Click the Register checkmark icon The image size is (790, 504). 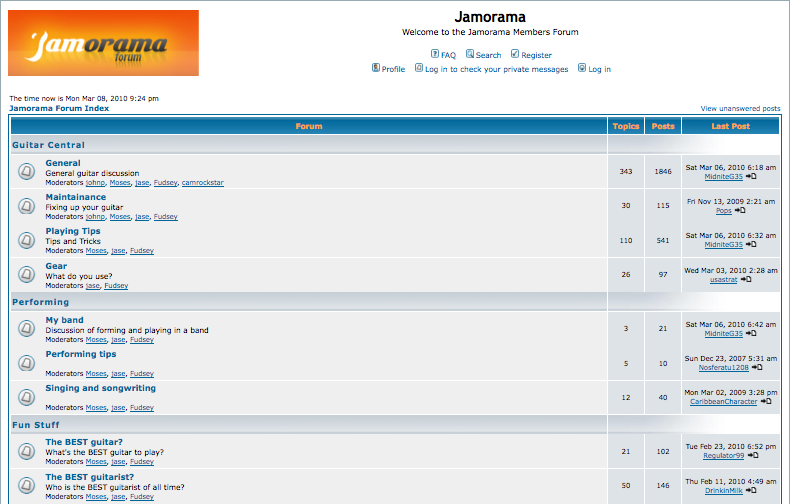515,54
